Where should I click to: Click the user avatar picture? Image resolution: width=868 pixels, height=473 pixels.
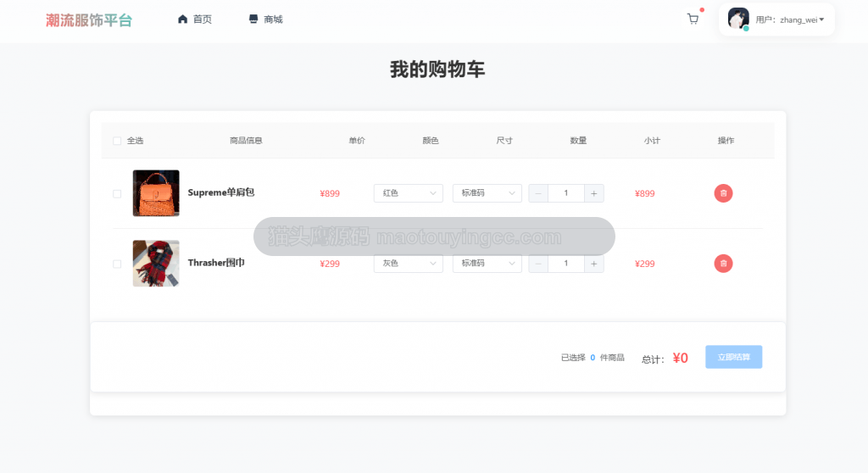(x=738, y=19)
